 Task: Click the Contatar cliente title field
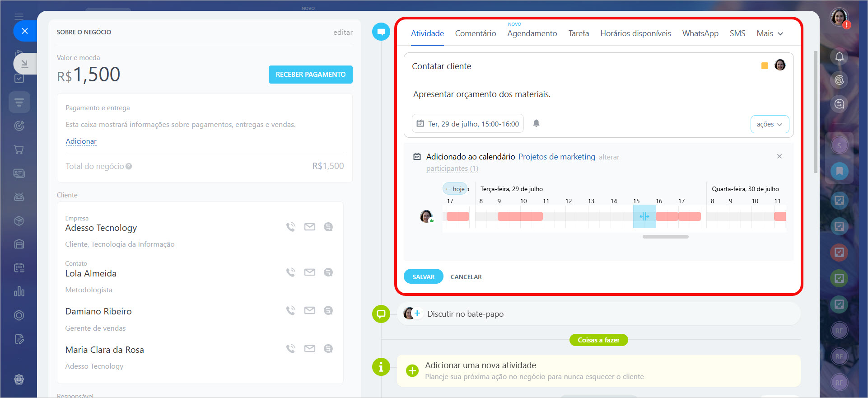[x=441, y=66]
